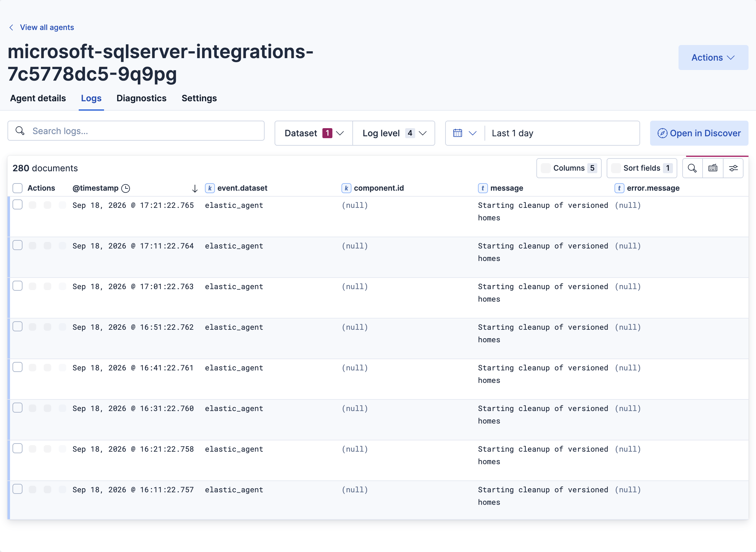Click Open in Discover button
Screen dimensions: 756x552
click(699, 133)
